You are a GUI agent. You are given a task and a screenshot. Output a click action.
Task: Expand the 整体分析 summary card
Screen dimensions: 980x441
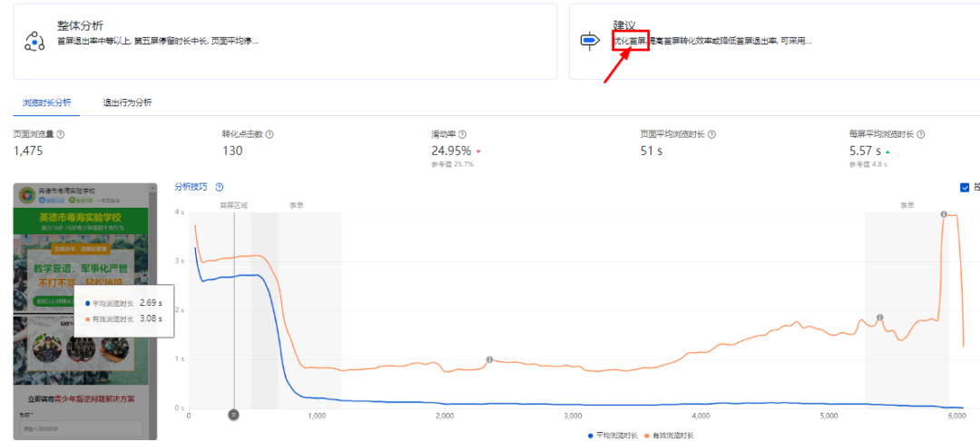[285, 41]
